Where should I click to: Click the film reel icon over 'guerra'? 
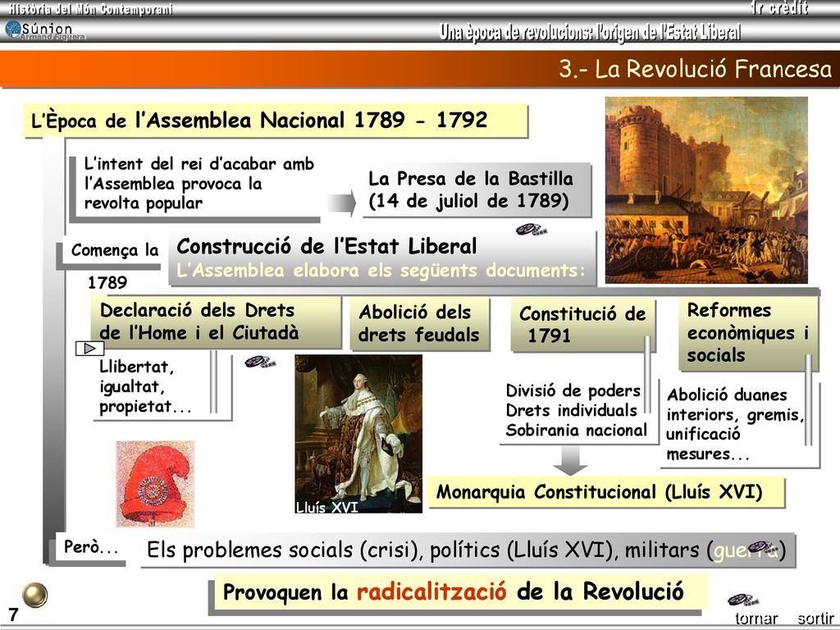764,547
